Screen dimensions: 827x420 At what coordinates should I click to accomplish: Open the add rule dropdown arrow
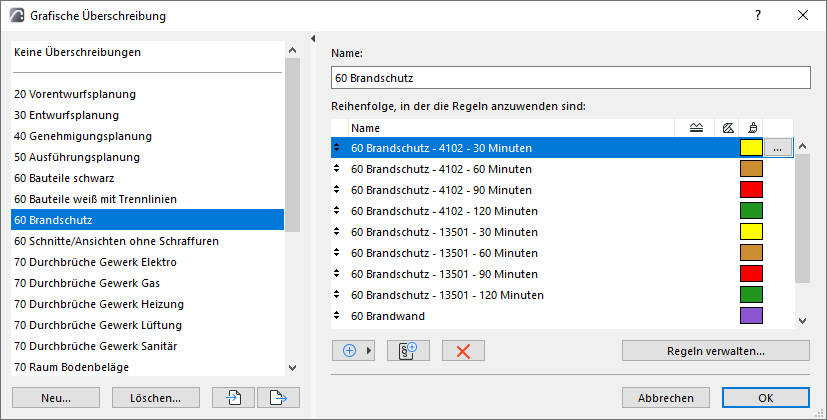(369, 351)
